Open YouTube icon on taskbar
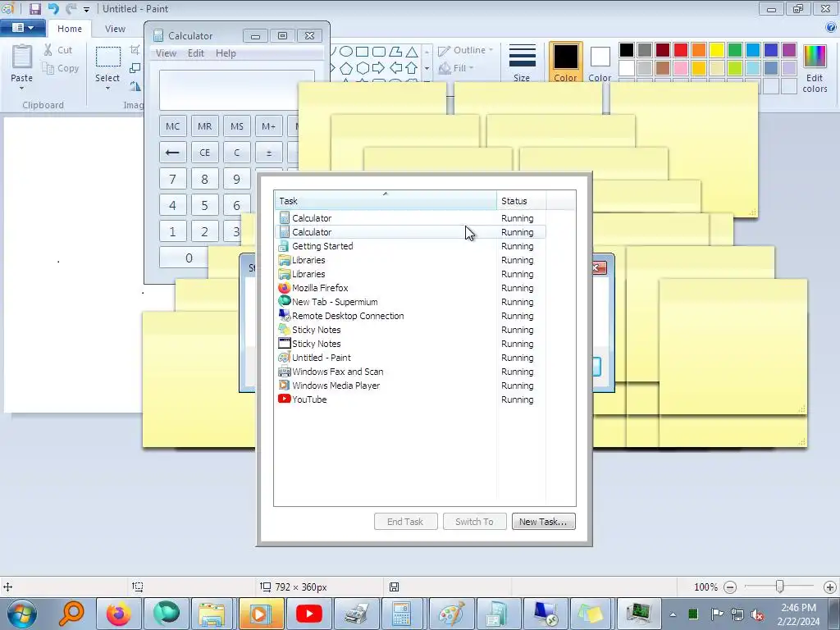The image size is (840, 630). tap(309, 614)
